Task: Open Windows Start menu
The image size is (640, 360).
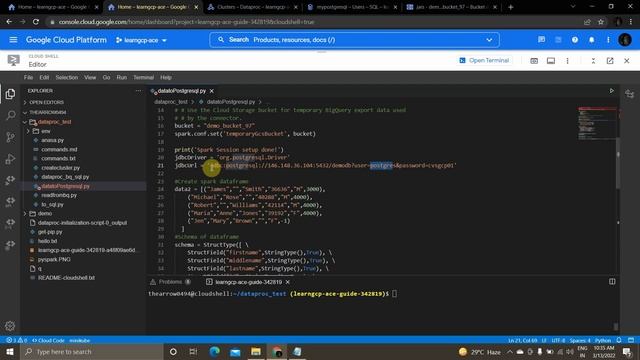Action: [x=10, y=351]
